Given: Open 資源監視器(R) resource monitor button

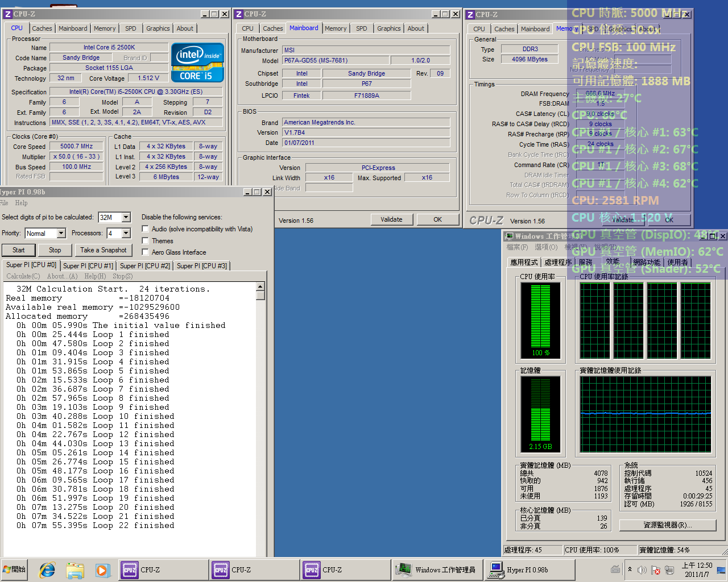Looking at the screenshot, I should [x=668, y=525].
